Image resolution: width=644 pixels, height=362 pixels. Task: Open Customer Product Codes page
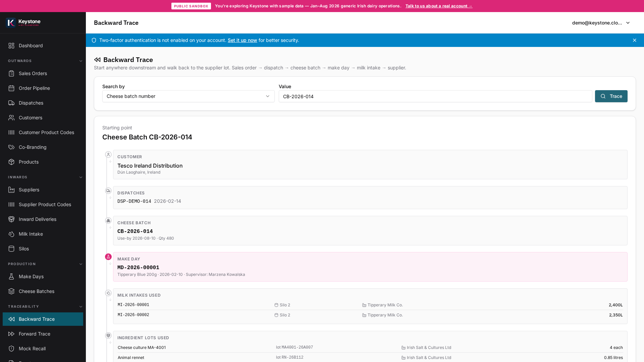click(x=43, y=132)
